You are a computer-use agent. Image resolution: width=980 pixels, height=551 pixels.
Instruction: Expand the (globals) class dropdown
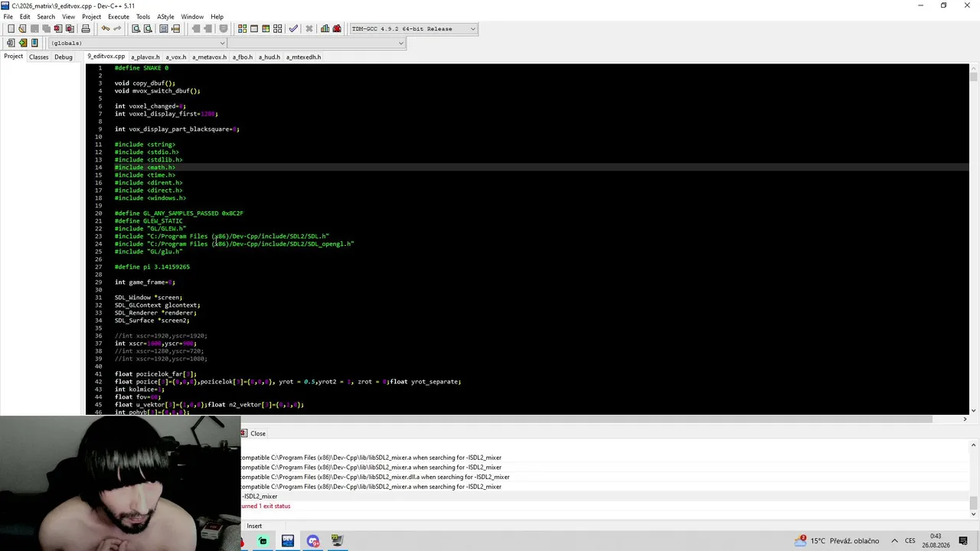click(x=138, y=43)
